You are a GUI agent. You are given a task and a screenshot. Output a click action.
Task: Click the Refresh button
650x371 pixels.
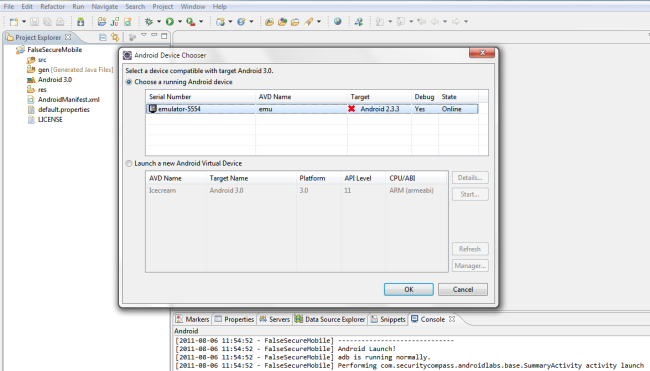tap(470, 249)
